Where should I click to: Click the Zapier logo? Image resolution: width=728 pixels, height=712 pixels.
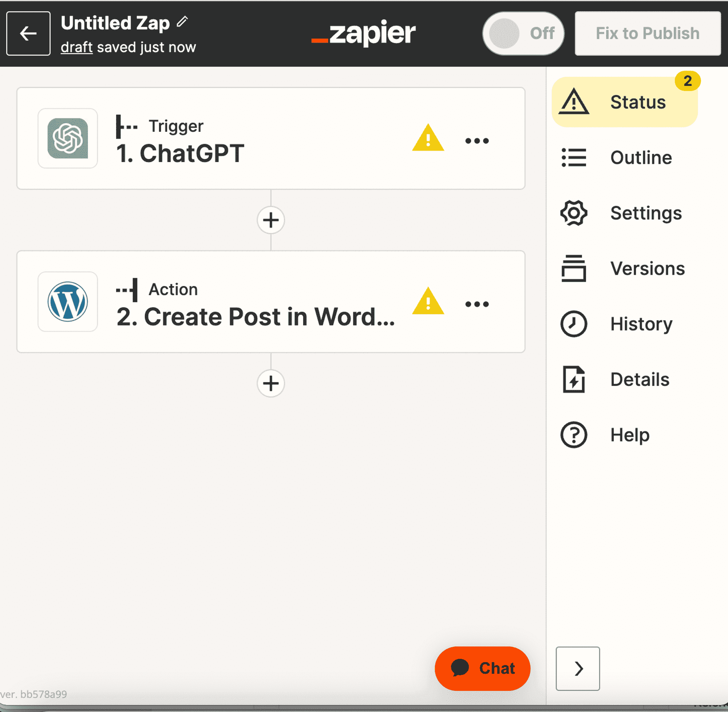(363, 33)
